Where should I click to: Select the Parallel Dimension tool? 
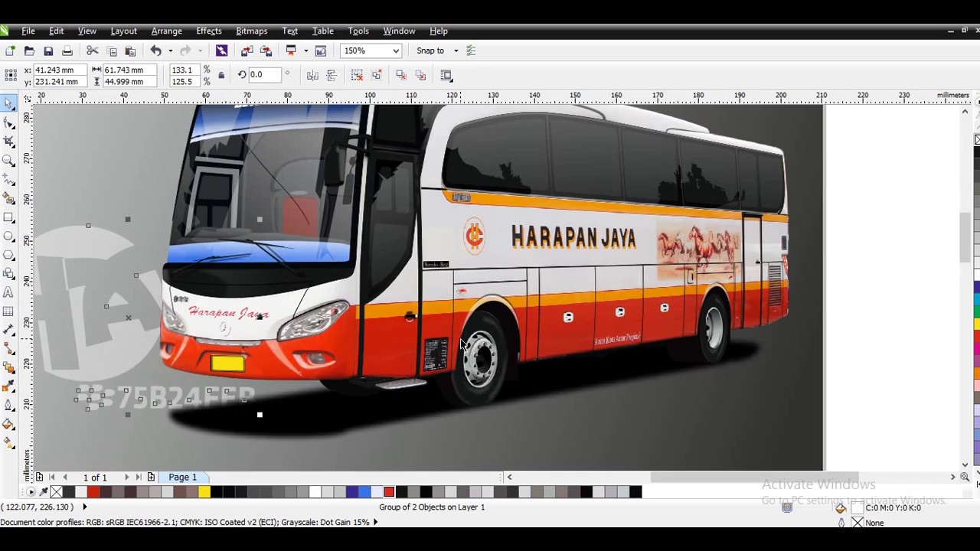pos(9,330)
